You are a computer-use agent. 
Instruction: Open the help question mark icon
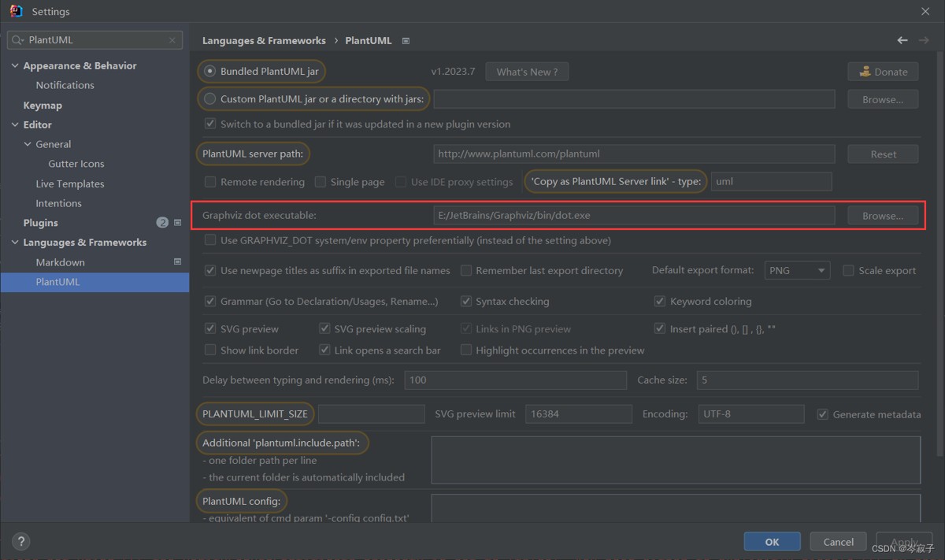pyautogui.click(x=21, y=541)
